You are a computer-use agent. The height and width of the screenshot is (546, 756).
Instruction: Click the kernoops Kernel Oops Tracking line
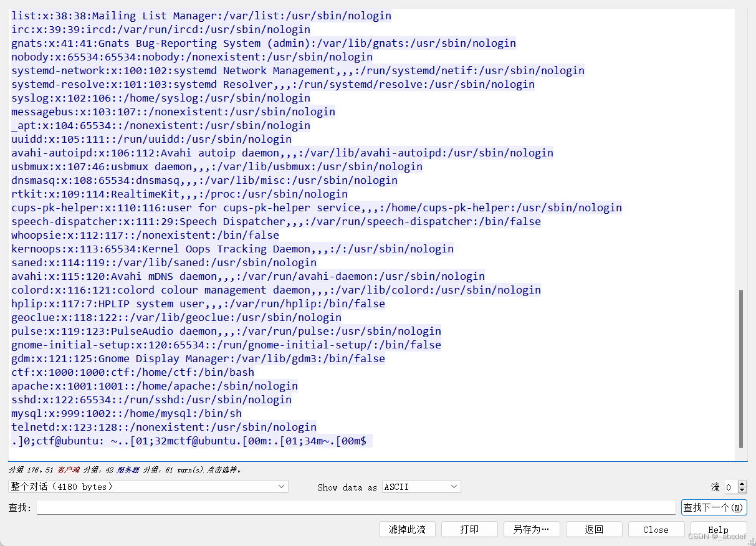coord(232,249)
